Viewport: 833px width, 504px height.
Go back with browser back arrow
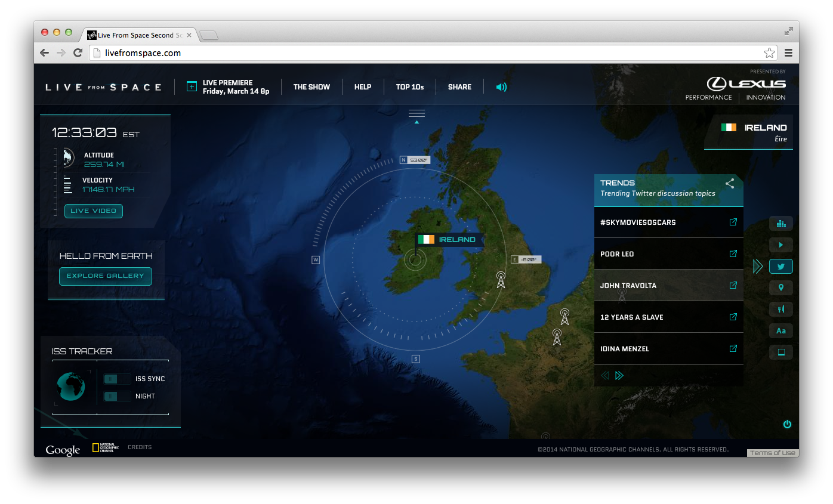click(45, 53)
